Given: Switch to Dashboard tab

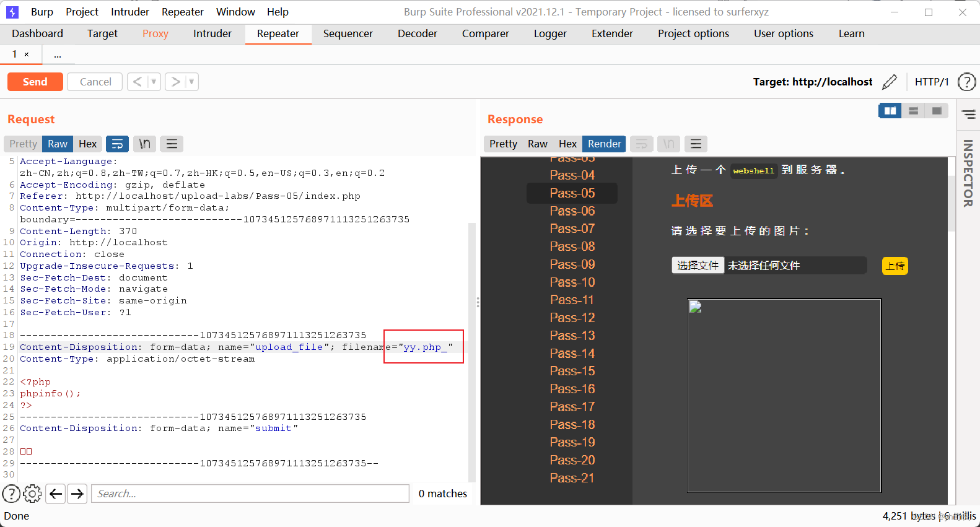Looking at the screenshot, I should [x=37, y=33].
